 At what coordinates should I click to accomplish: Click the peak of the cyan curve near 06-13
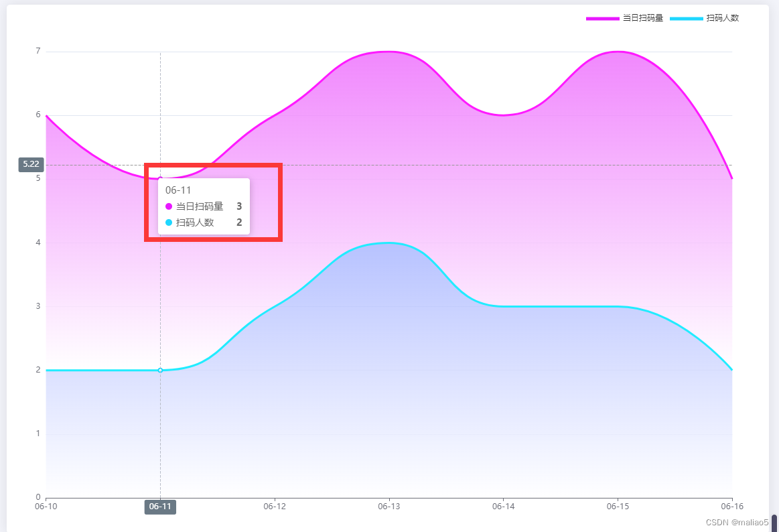389,244
